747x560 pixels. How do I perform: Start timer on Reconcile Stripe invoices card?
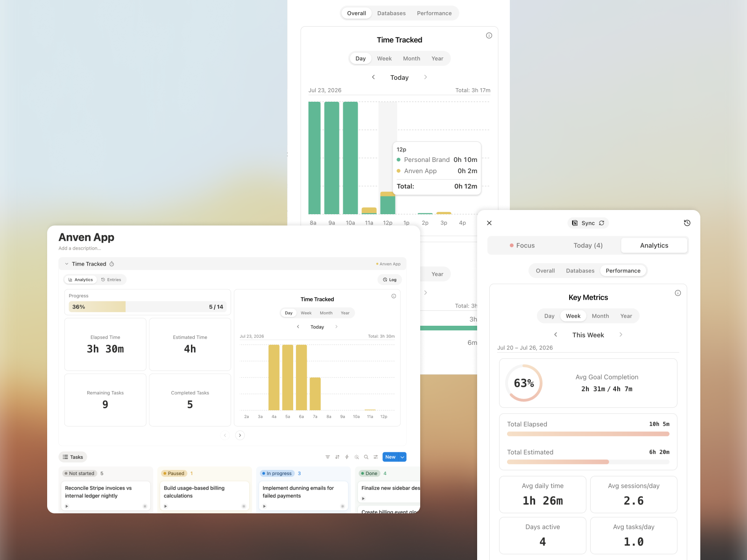(67, 506)
